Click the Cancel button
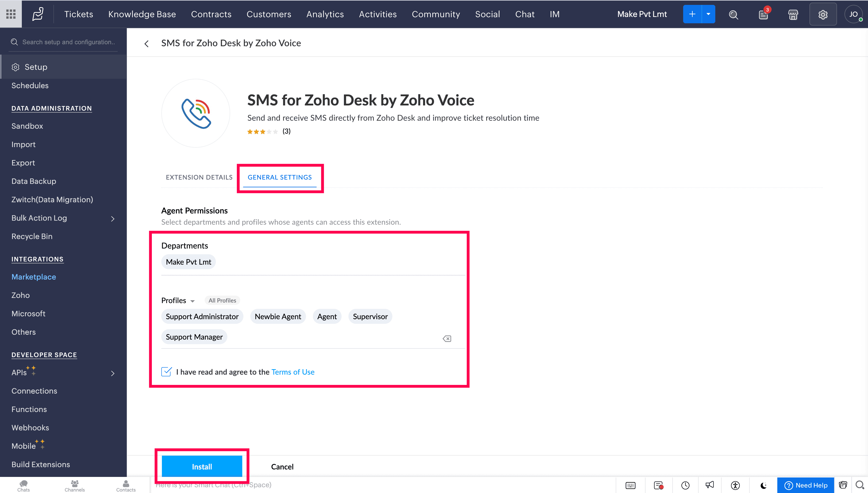868x493 pixels. click(x=282, y=467)
